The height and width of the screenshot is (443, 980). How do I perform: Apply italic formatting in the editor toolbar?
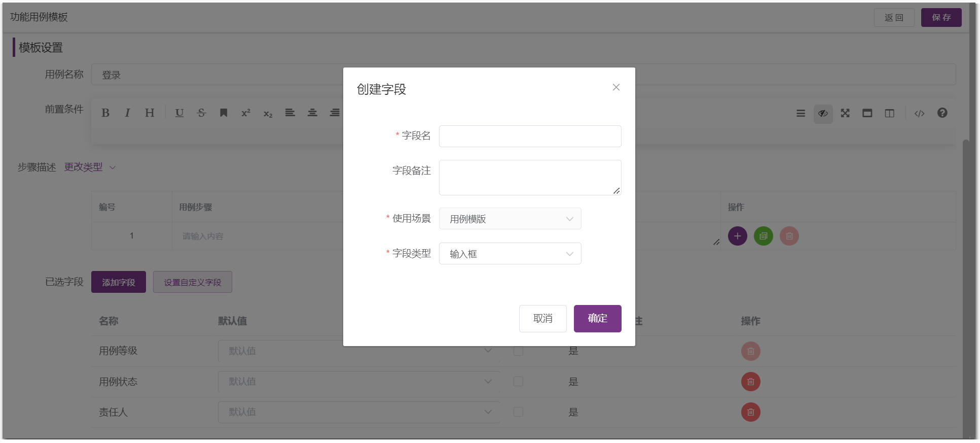(127, 113)
